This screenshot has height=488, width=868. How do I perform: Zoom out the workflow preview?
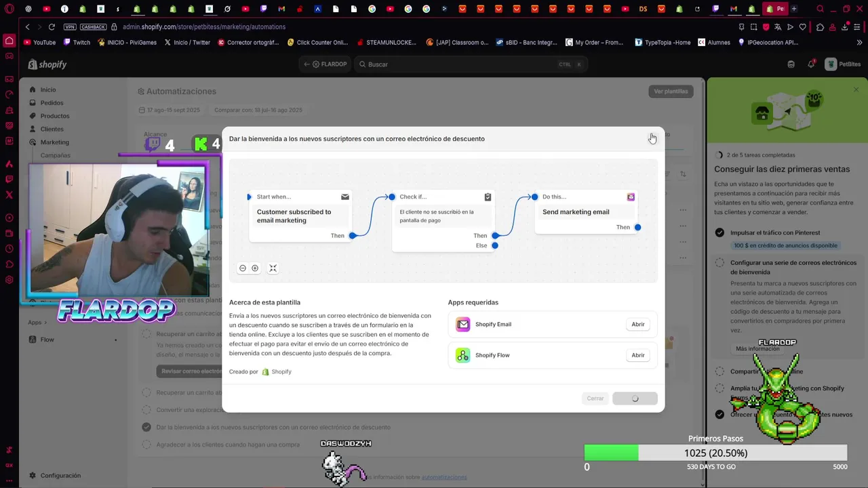243,268
